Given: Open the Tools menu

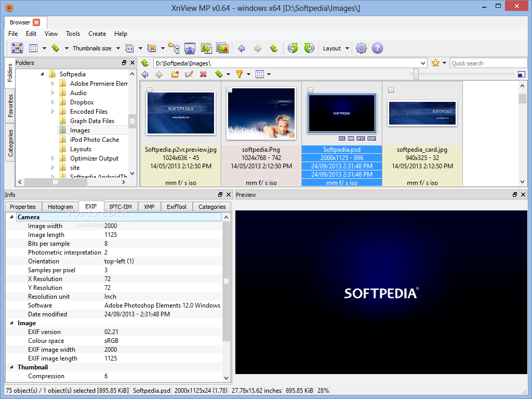Looking at the screenshot, I should 73,34.
